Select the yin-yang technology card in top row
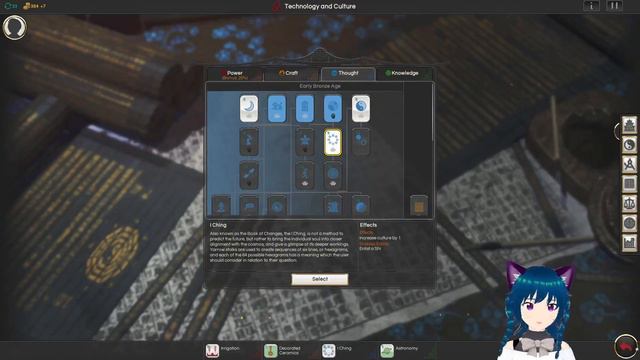Image resolution: width=640 pixels, height=360 pixels. coord(361,109)
